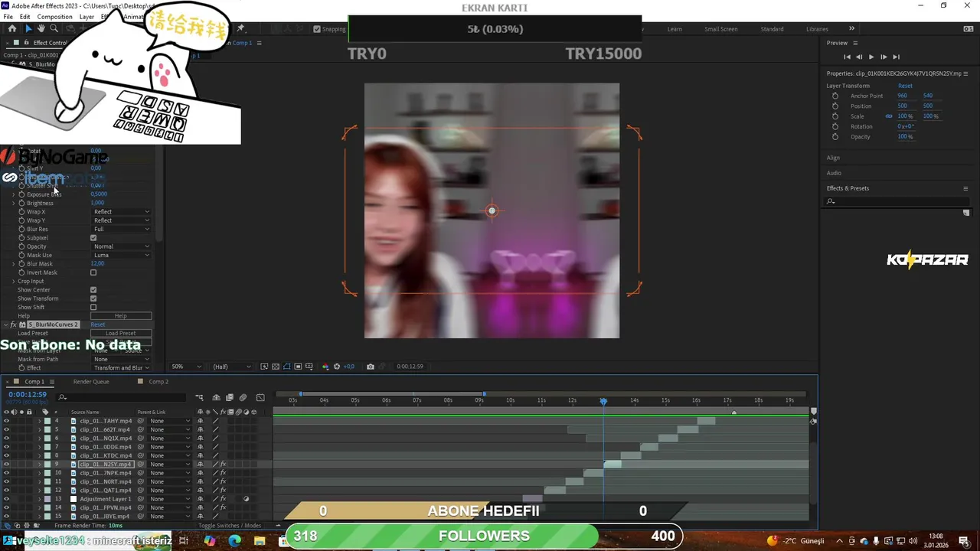
Task: Enable Motion Blur icon in timeline header
Action: pos(243,397)
